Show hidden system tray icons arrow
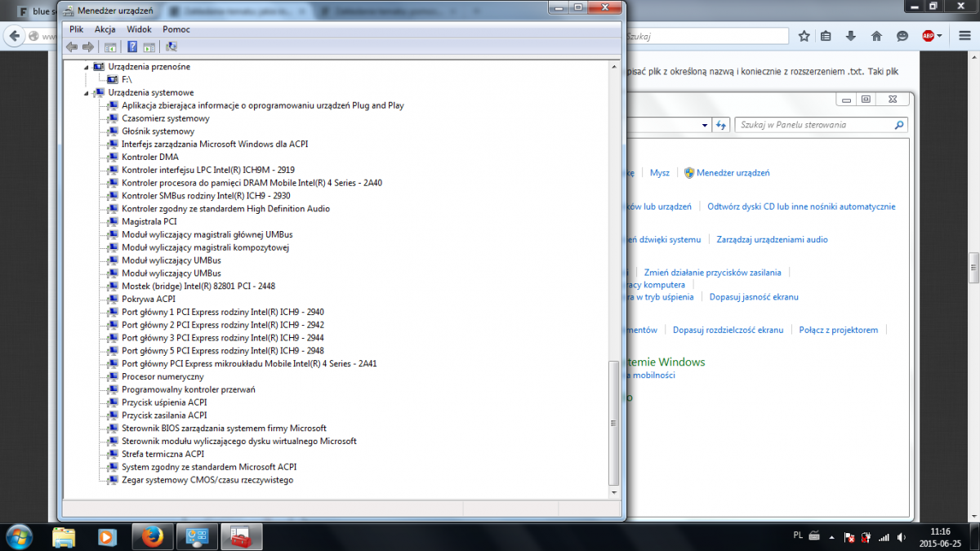Image resolution: width=980 pixels, height=551 pixels. click(x=832, y=538)
